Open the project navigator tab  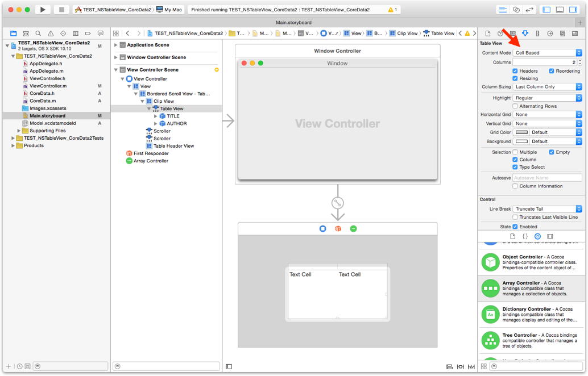(x=14, y=34)
